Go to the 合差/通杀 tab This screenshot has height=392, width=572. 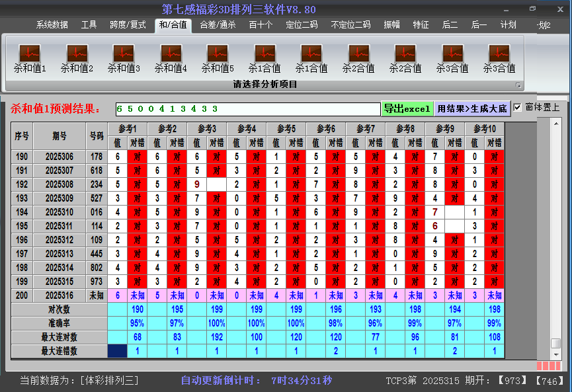point(218,25)
